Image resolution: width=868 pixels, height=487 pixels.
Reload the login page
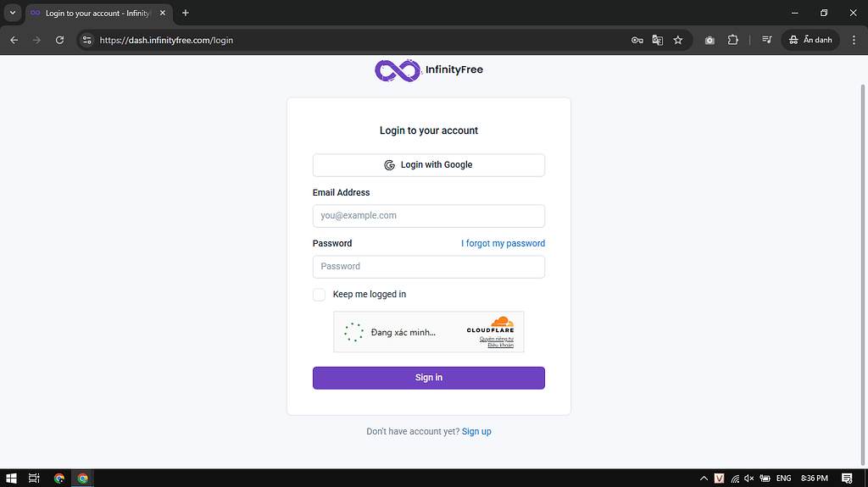[x=59, y=40]
